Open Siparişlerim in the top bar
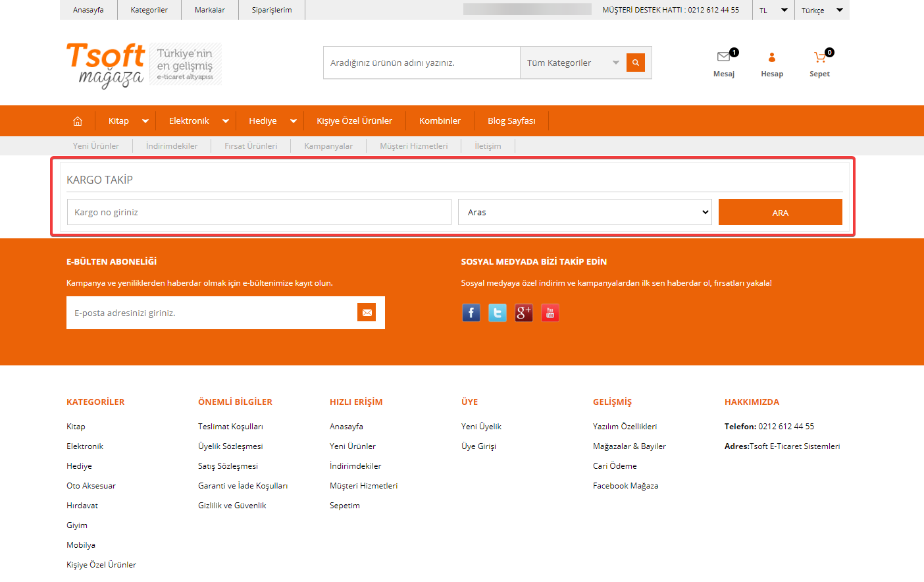 click(x=272, y=10)
